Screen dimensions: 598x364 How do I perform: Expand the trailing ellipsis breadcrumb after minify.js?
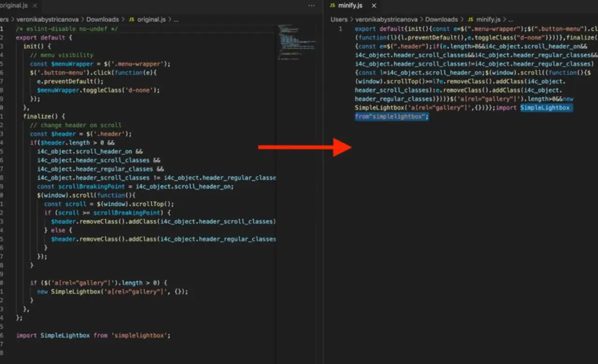[511, 20]
